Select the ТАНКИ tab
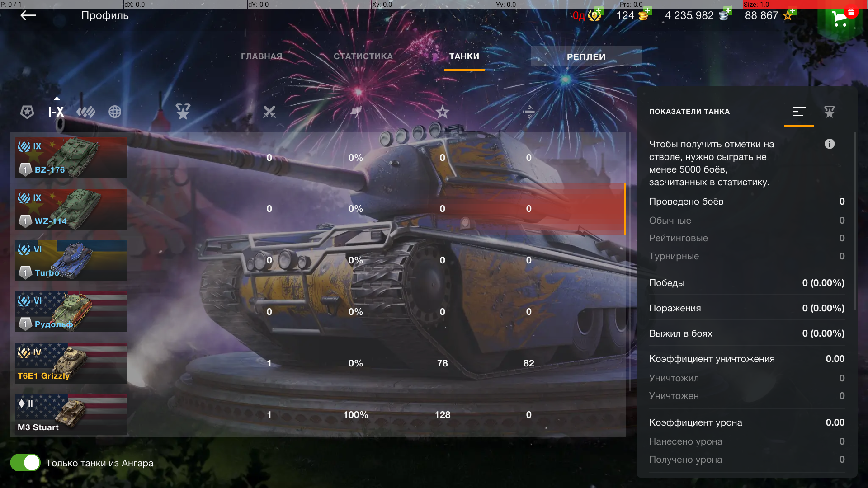868x488 pixels. pyautogui.click(x=464, y=56)
